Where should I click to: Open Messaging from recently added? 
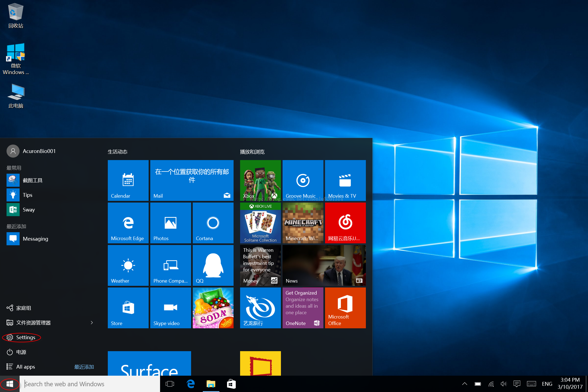point(50,239)
